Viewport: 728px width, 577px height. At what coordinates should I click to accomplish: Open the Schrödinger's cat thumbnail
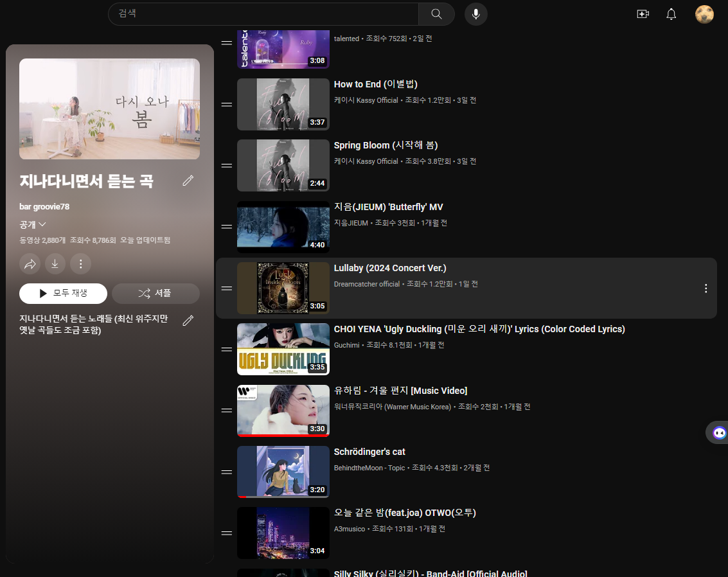pos(283,472)
